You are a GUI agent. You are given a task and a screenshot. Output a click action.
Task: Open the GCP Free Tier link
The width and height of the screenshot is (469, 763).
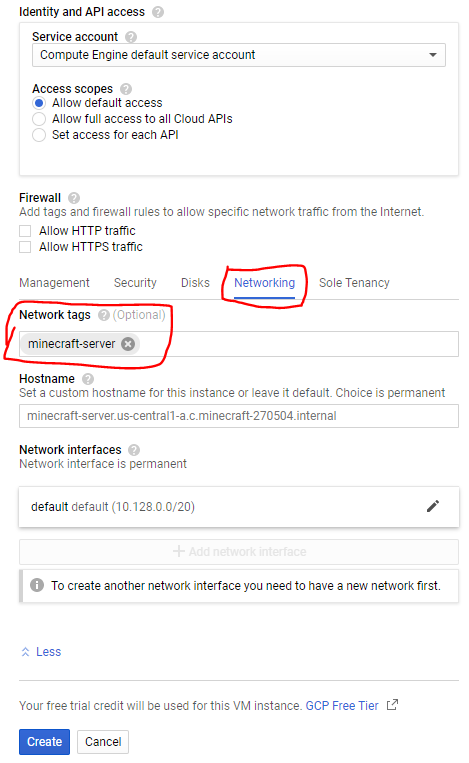click(x=342, y=706)
